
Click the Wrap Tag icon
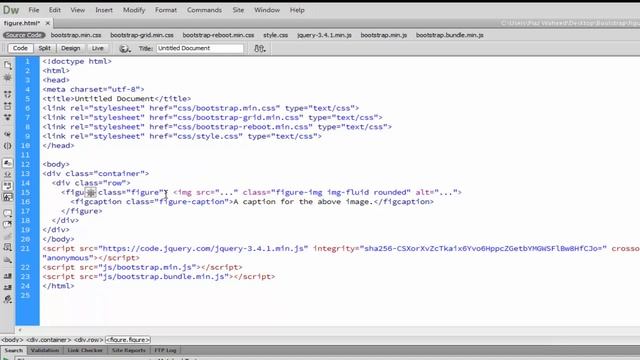[7, 236]
